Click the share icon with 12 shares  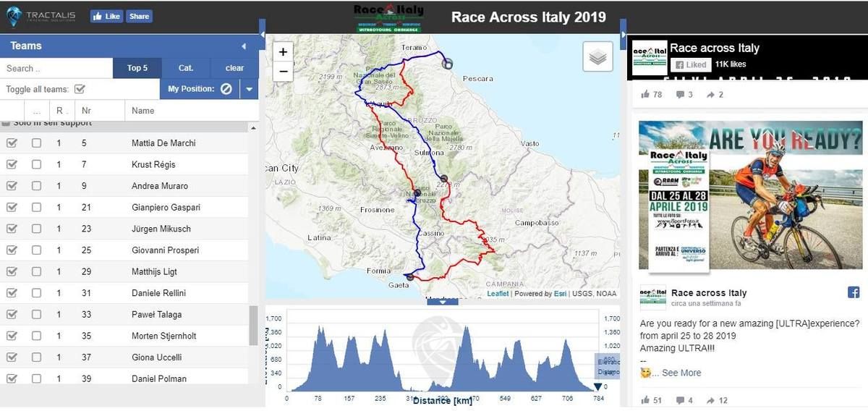[710, 400]
